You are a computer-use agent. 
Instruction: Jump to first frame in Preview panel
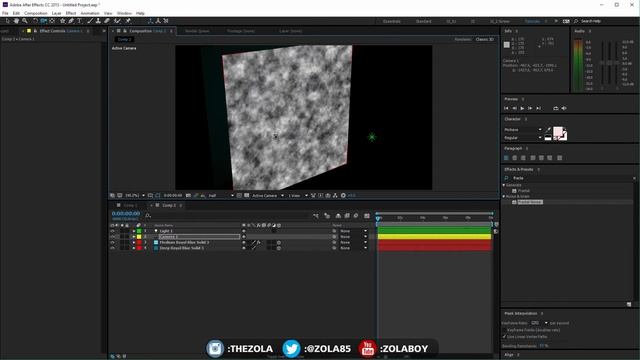(506, 108)
